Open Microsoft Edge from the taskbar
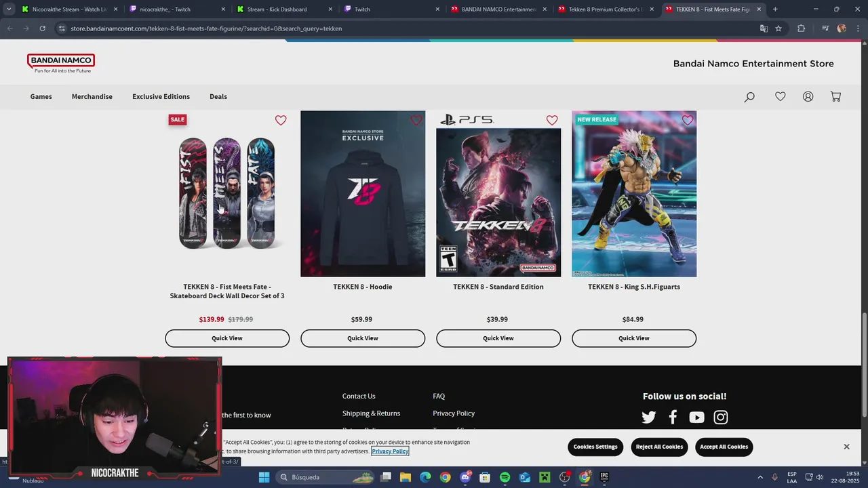 (x=425, y=477)
